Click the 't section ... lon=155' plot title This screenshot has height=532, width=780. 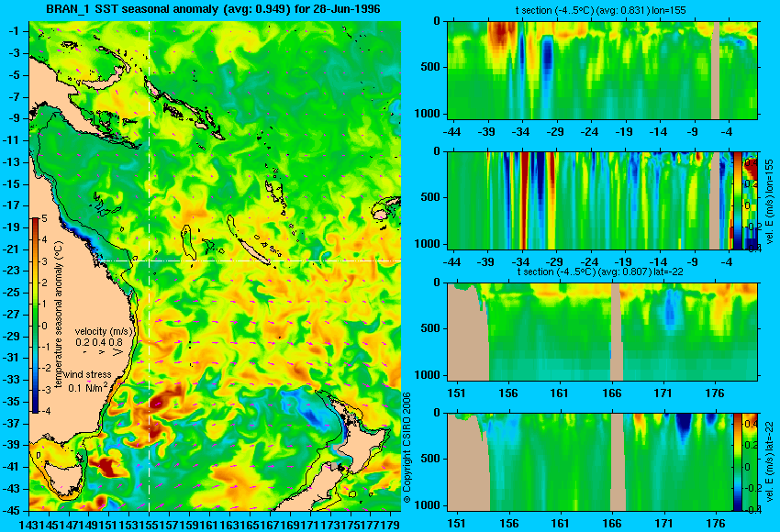point(600,10)
